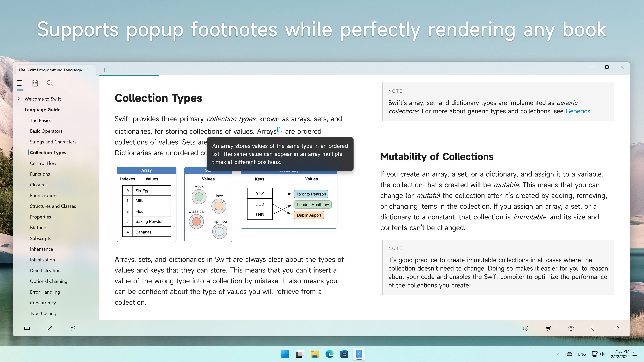
Task: Expand the Welcome to Swift chapter
Action: pyautogui.click(x=19, y=99)
